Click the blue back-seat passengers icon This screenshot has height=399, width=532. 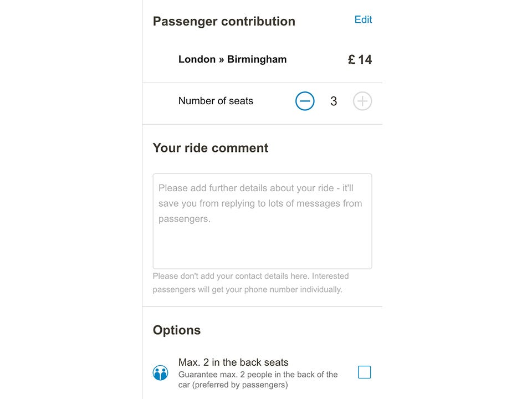pos(160,373)
